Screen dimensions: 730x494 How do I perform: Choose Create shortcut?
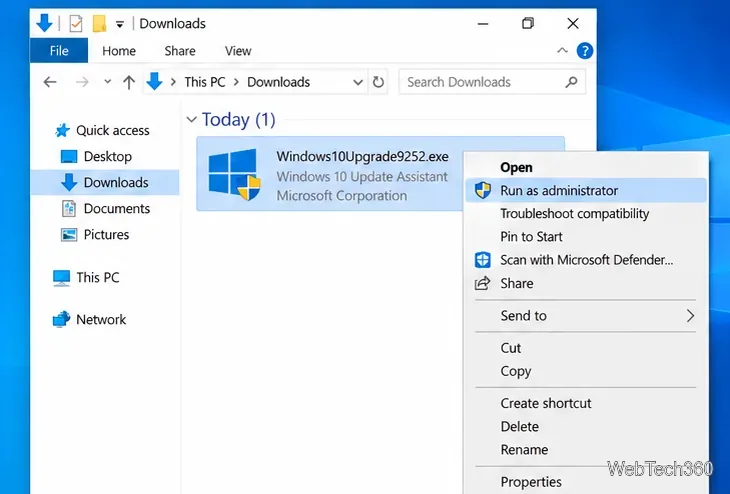tap(586, 403)
